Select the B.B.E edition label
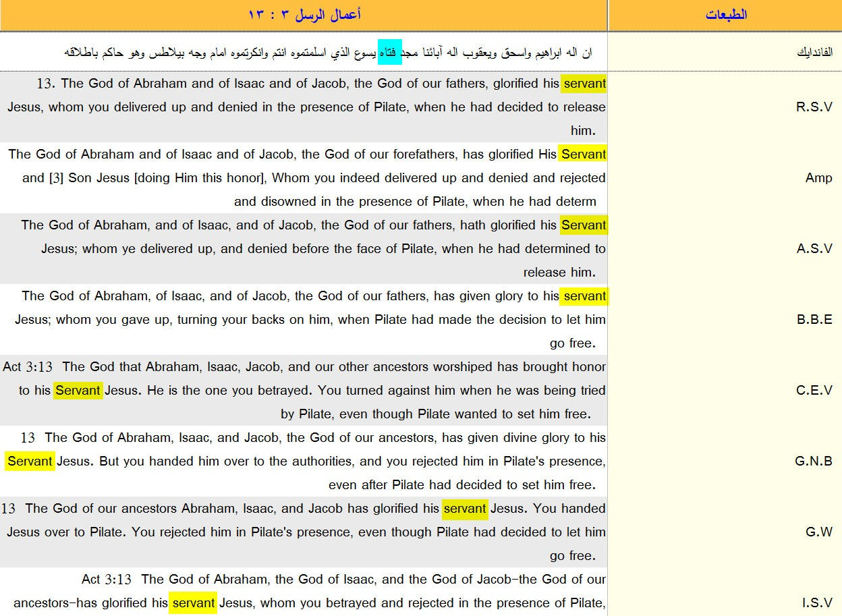The height and width of the screenshot is (616, 842). [814, 320]
